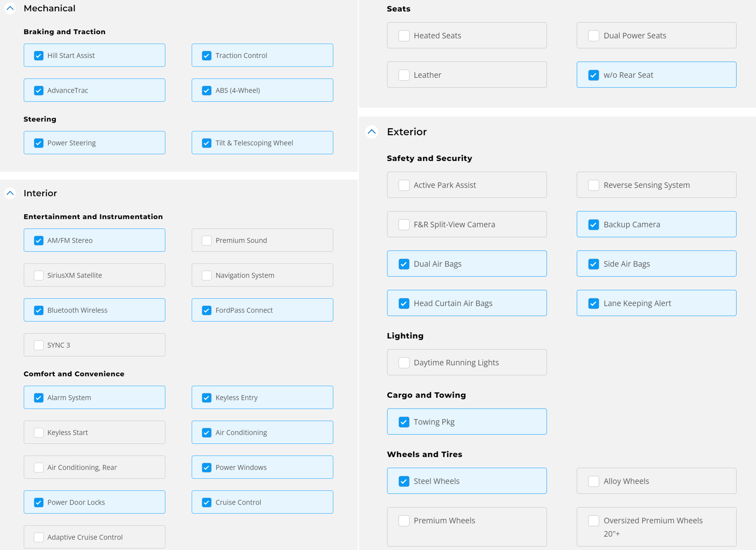
Task: Uncheck Lane Keeping Alert option
Action: coord(593,303)
